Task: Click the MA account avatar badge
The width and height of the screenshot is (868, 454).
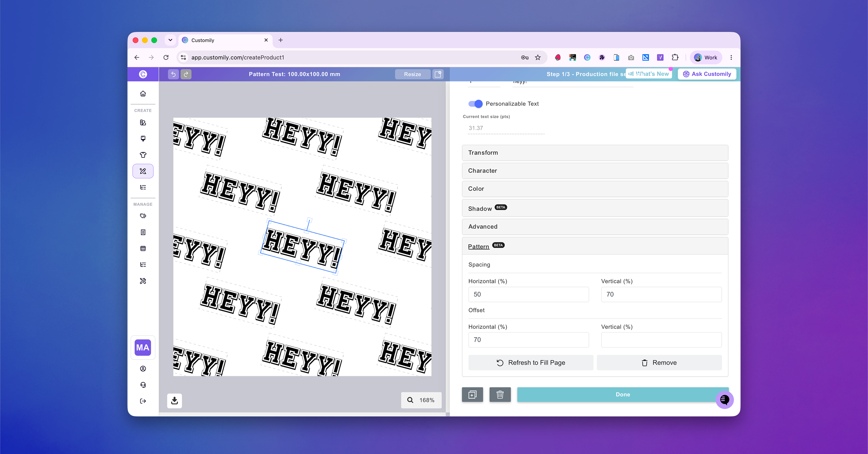Action: pos(142,347)
